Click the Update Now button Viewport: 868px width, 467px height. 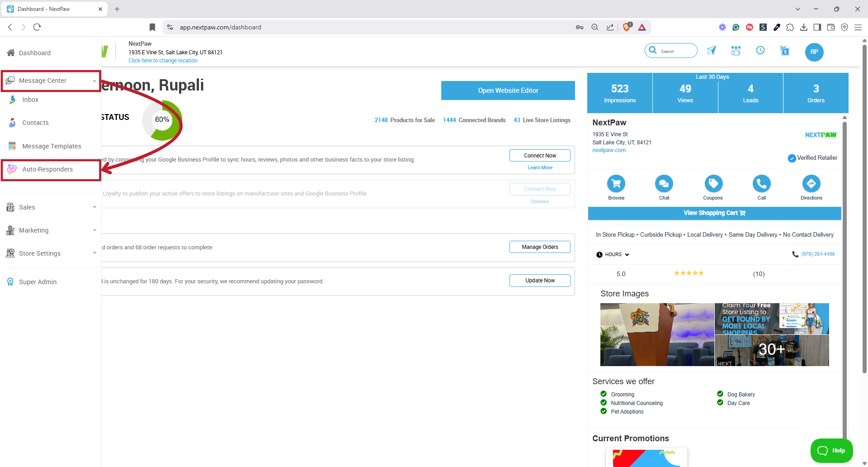pyautogui.click(x=540, y=281)
